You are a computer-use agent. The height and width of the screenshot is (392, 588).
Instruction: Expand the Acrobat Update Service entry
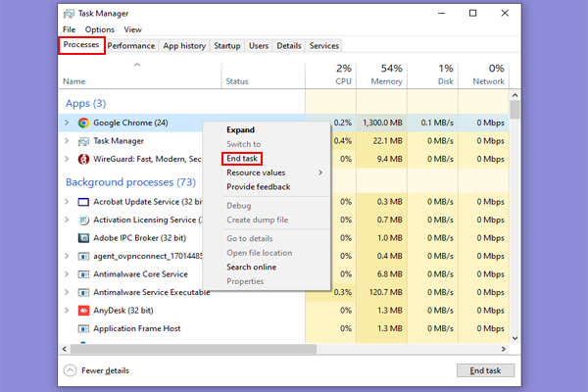coord(67,202)
